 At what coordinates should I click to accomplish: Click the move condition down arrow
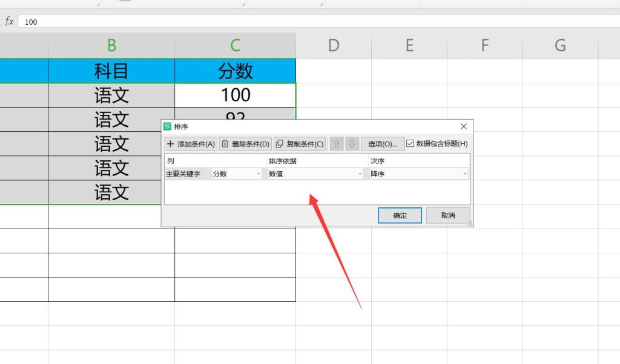tap(352, 144)
